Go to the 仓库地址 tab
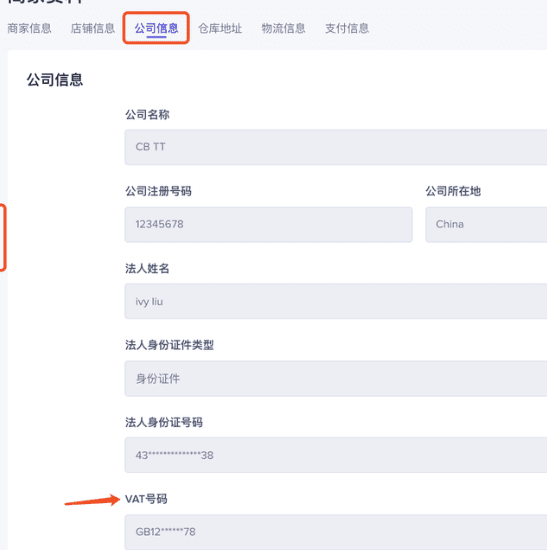Image resolution: width=547 pixels, height=550 pixels. coord(220,28)
